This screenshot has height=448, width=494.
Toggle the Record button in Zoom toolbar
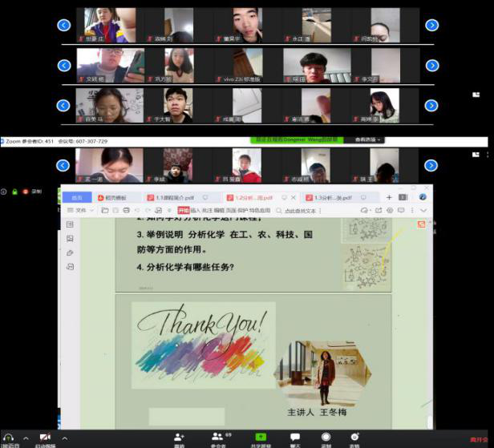coord(326,437)
